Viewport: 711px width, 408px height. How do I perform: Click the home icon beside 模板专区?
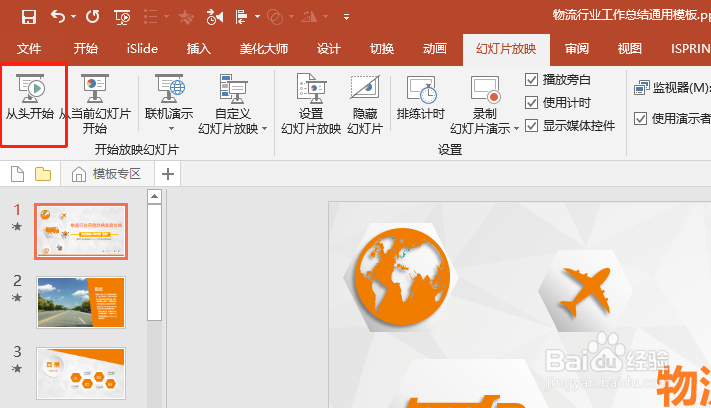(x=78, y=174)
